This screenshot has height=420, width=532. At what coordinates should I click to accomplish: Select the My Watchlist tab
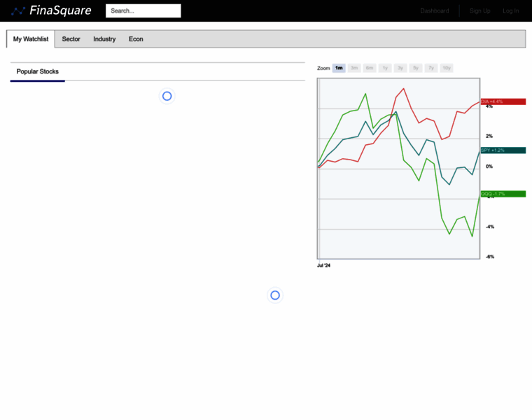click(31, 39)
